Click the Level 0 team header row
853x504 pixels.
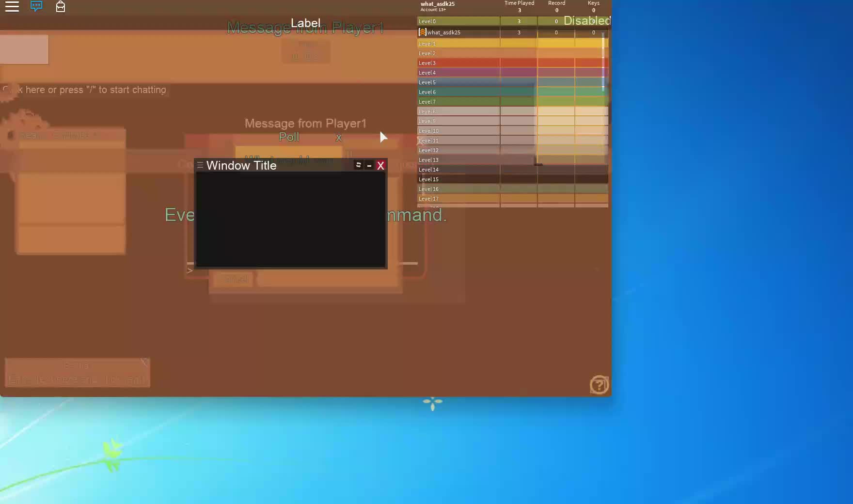pyautogui.click(x=458, y=21)
